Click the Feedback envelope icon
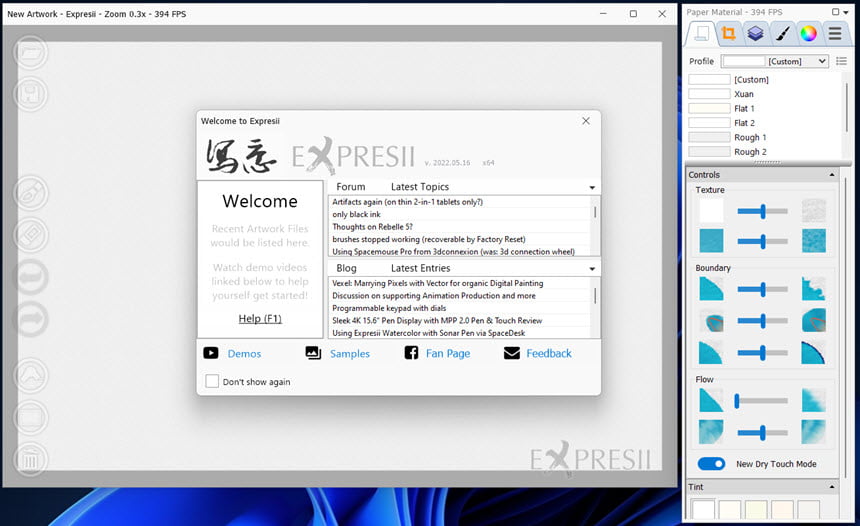Image resolution: width=860 pixels, height=526 pixels. click(512, 353)
